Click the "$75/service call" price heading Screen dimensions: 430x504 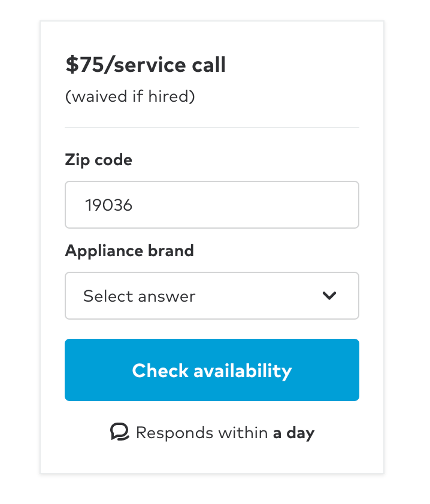(146, 65)
